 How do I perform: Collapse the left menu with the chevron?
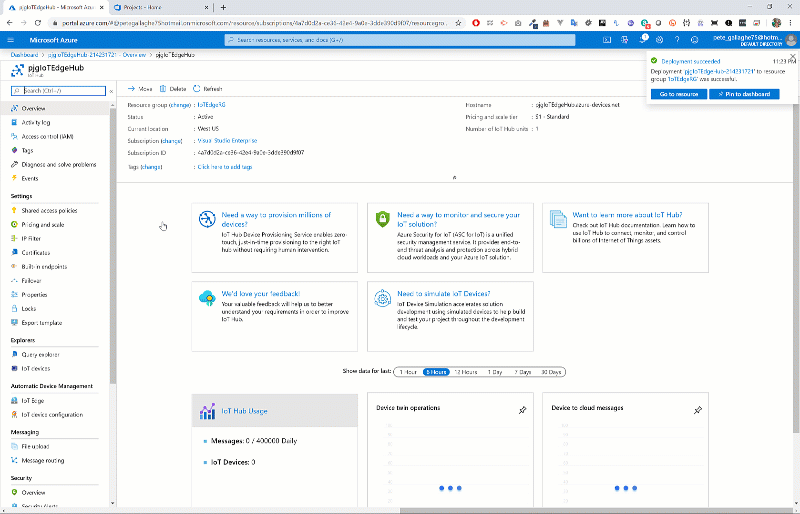[112, 91]
